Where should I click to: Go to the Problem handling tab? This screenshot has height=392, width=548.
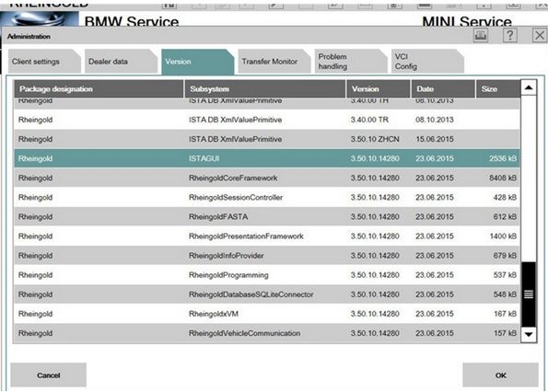[351, 62]
